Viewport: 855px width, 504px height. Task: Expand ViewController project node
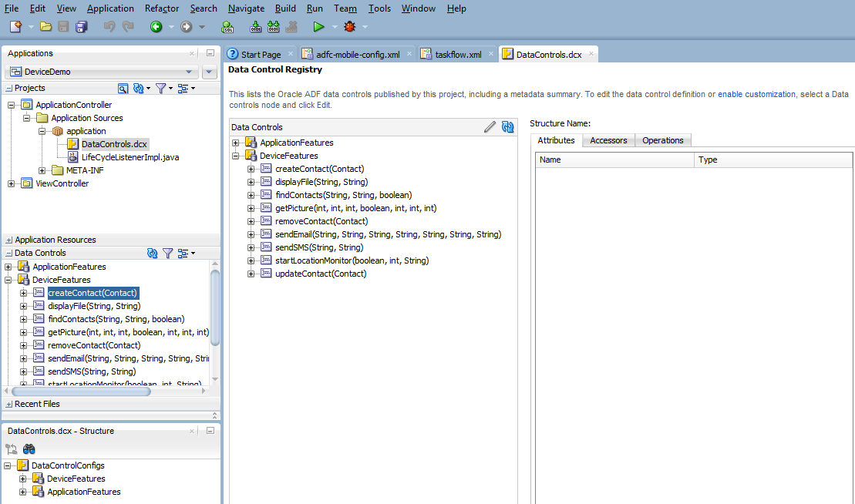point(11,183)
